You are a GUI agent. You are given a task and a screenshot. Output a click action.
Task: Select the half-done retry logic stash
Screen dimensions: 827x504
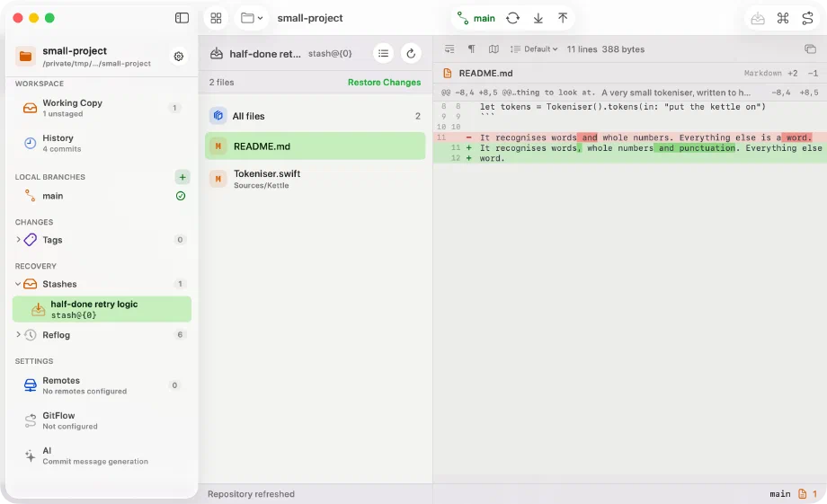[102, 309]
